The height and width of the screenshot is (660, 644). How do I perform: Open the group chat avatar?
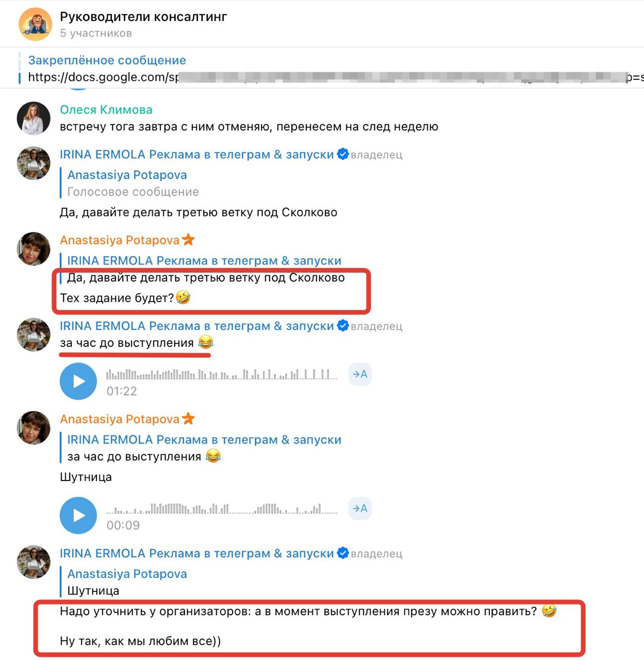click(36, 24)
